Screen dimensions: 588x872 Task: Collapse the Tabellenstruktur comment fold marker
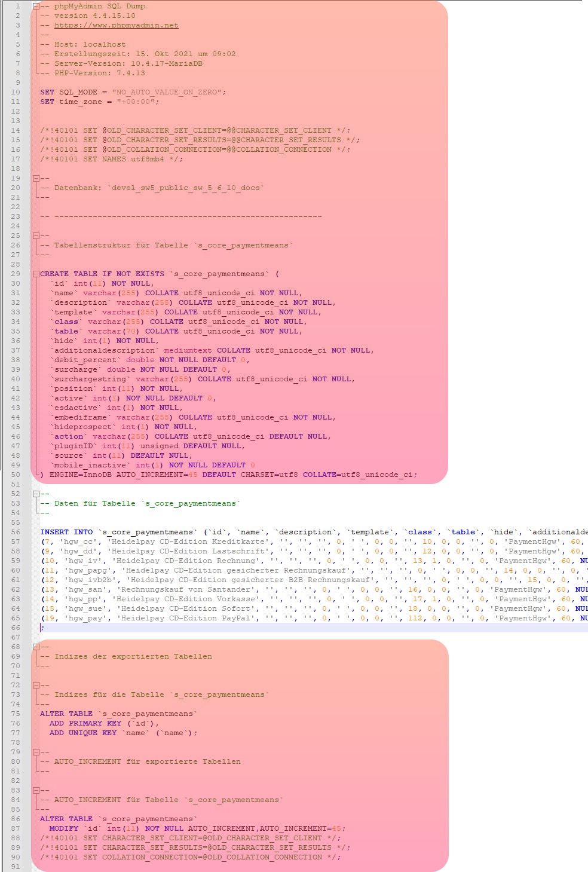pos(36,235)
